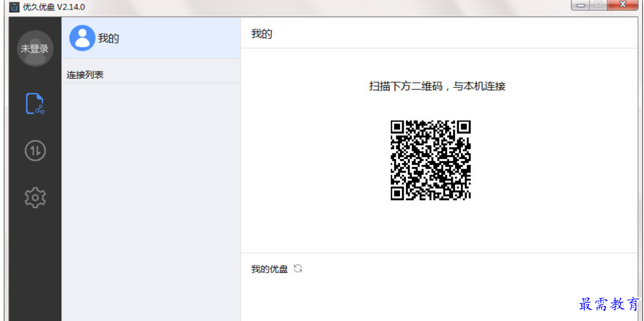Click the 优久优盘 app icon in title bar

(x=14, y=7)
